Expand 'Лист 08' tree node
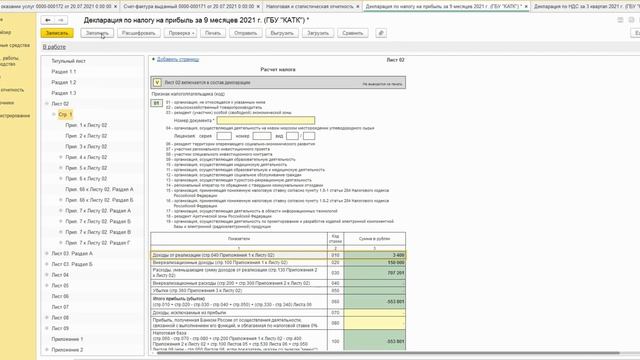The image size is (640, 360). [x=47, y=318]
